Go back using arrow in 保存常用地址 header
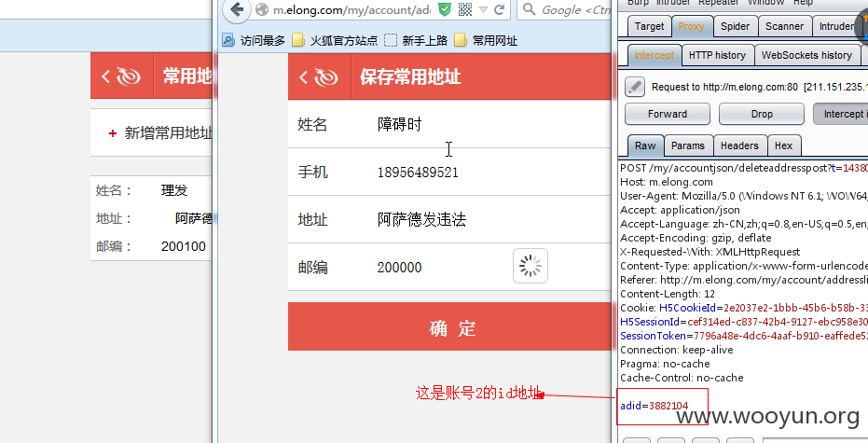This screenshot has width=868, height=443. click(x=303, y=77)
